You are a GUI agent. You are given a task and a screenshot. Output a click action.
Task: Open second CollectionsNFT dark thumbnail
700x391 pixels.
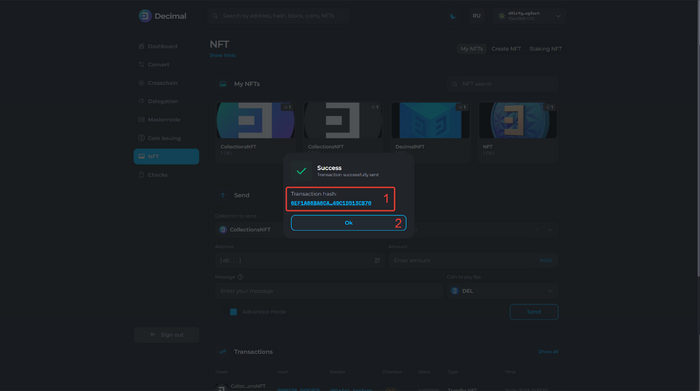(x=343, y=121)
